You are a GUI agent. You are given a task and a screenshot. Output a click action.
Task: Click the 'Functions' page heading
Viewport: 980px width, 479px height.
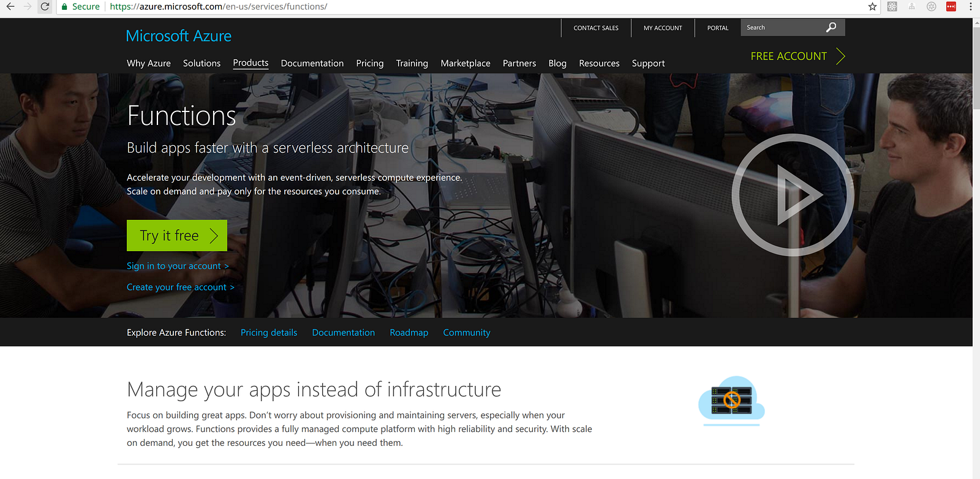[x=181, y=116]
